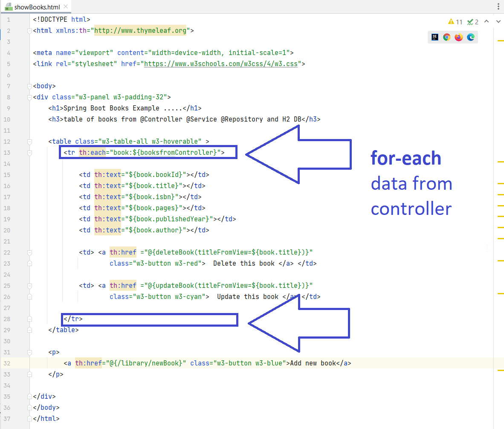Click closing table fold marker on line 29

pyautogui.click(x=29, y=330)
